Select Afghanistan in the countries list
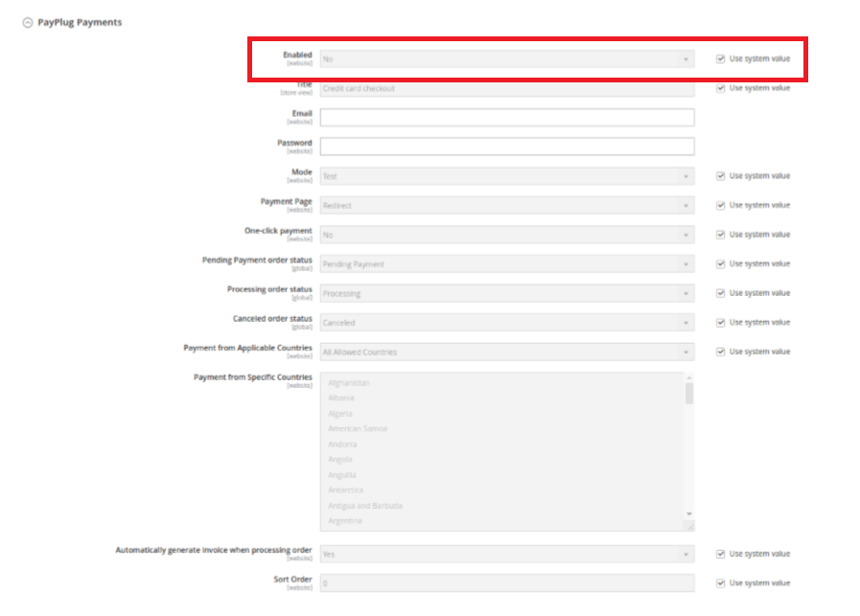860x616 pixels. (x=349, y=383)
